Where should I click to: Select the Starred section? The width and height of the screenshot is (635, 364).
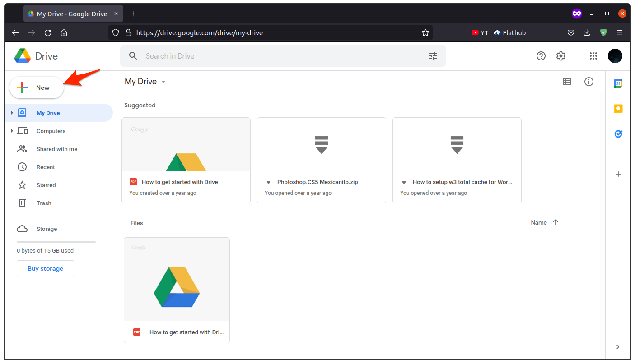pyautogui.click(x=46, y=185)
